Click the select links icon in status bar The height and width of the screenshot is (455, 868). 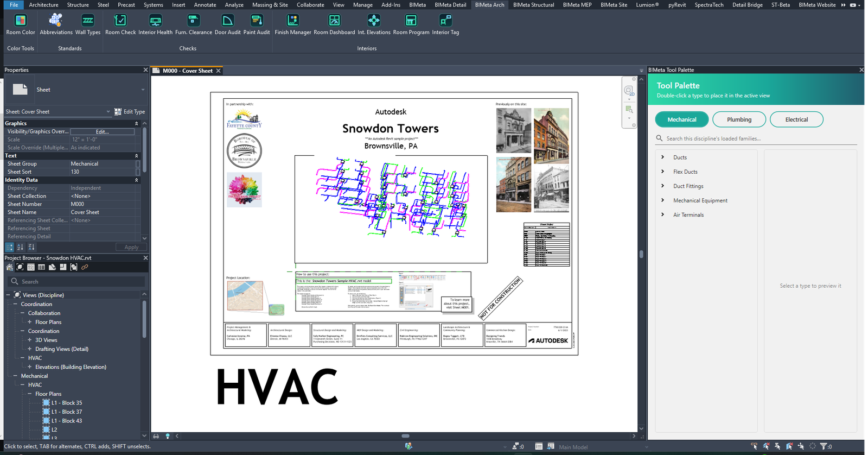tap(754, 446)
